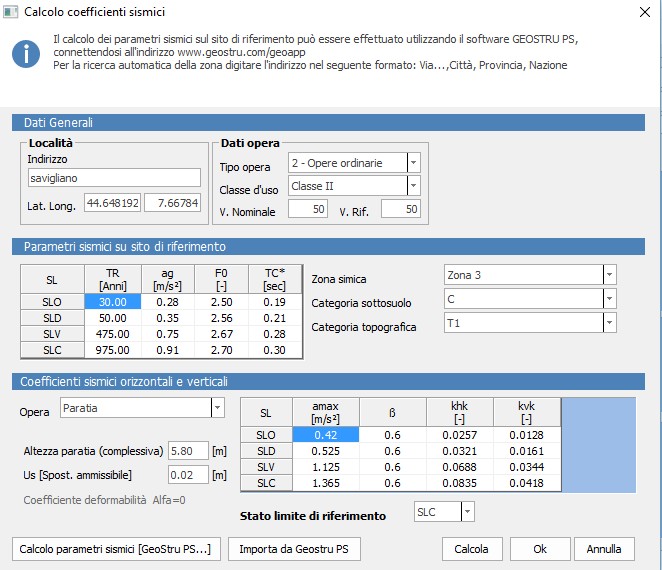This screenshot has height=570, width=662.
Task: Expand the Classe d'uso dropdown
Action: 414,186
